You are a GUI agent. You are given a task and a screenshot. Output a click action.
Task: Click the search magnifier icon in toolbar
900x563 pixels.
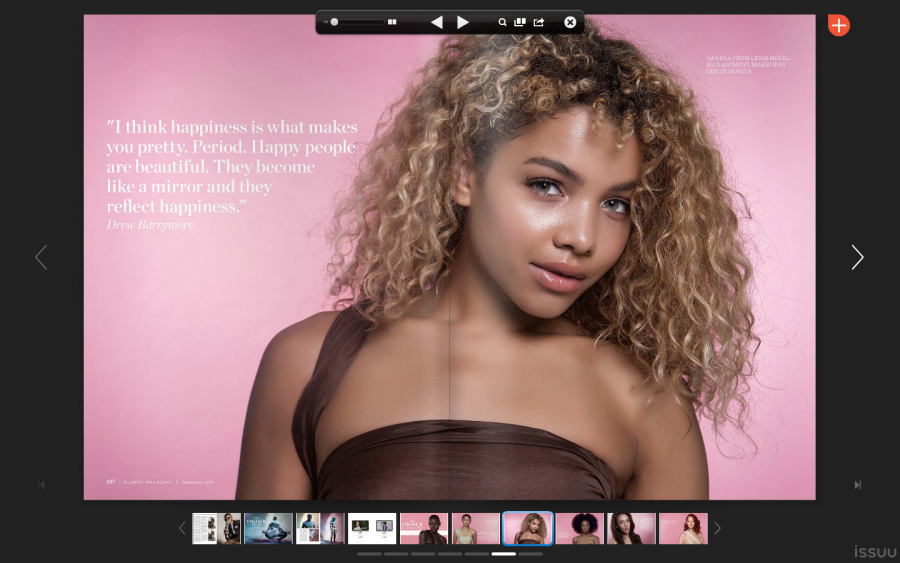(502, 22)
